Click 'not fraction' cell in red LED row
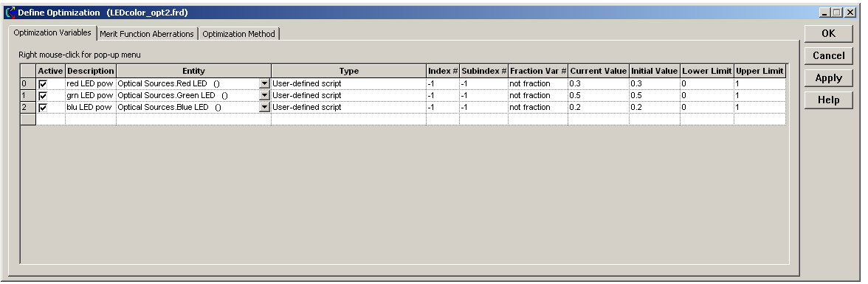868x284 pixels. tap(538, 83)
